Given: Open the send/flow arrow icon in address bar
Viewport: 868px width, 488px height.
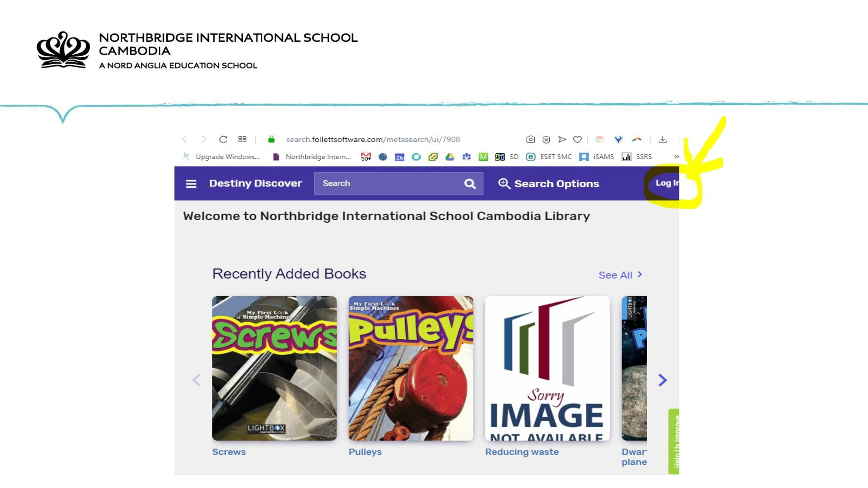Looking at the screenshot, I should [x=562, y=139].
